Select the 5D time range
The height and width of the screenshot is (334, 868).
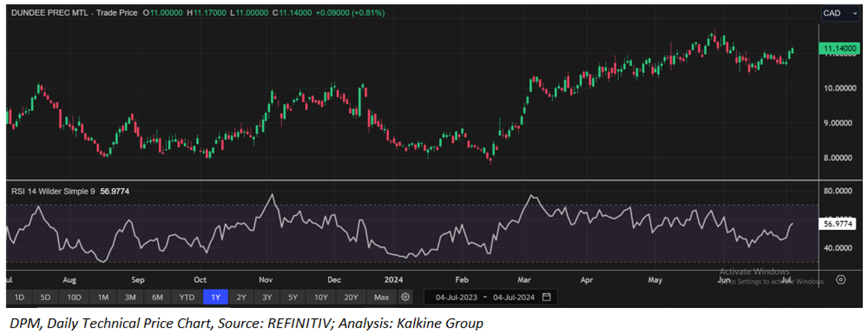[46, 297]
